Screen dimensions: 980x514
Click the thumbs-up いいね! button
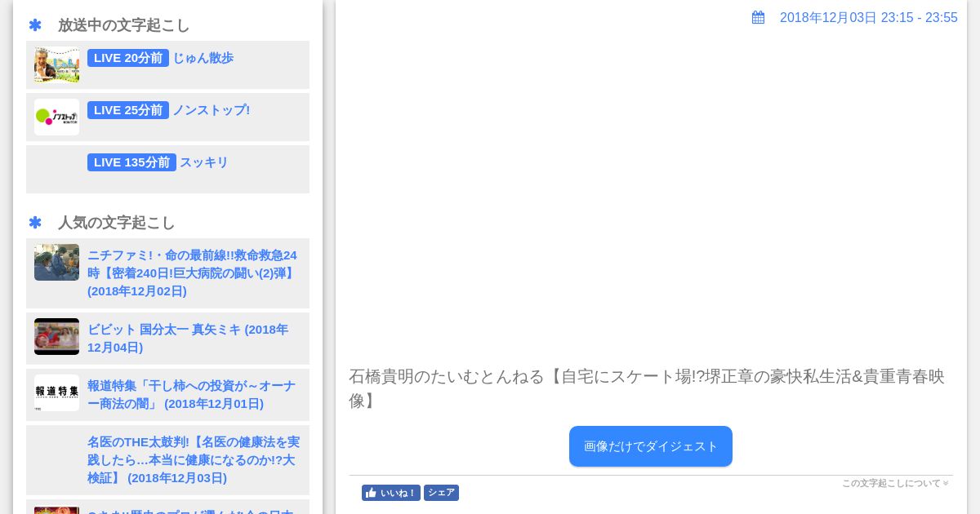click(x=391, y=493)
